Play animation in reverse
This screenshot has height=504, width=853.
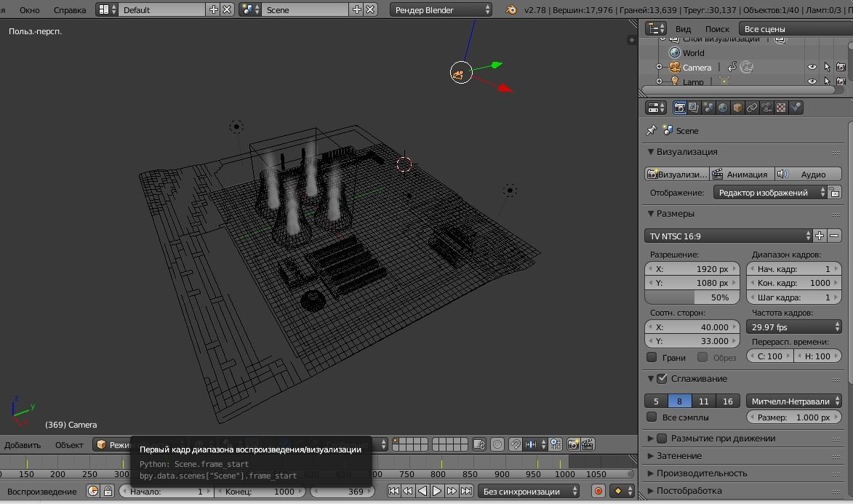pyautogui.click(x=423, y=492)
